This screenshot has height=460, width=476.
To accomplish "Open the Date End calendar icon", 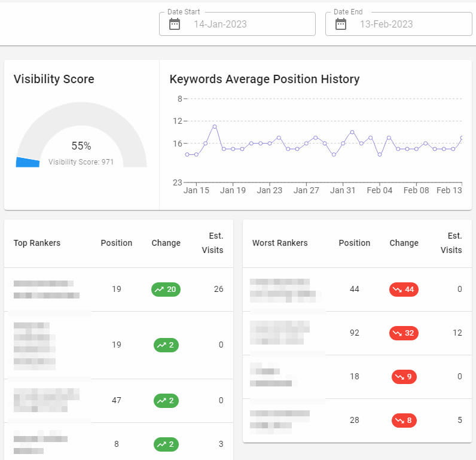I will 341,24.
